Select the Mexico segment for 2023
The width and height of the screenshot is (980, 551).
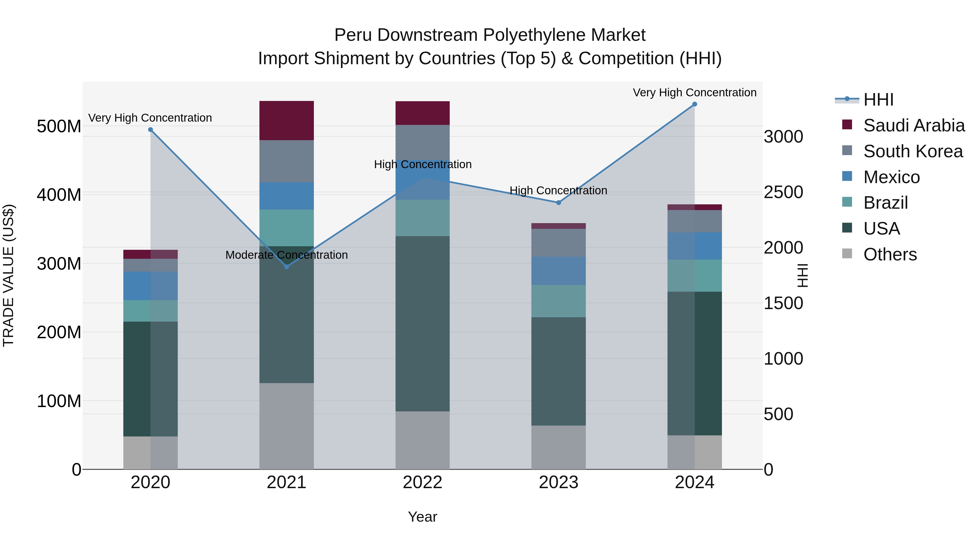(x=559, y=271)
